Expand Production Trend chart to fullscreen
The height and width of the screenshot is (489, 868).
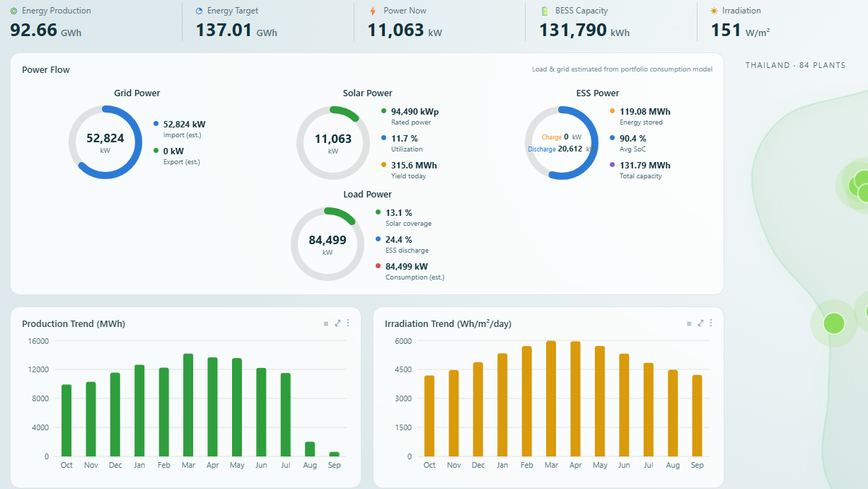coord(337,323)
